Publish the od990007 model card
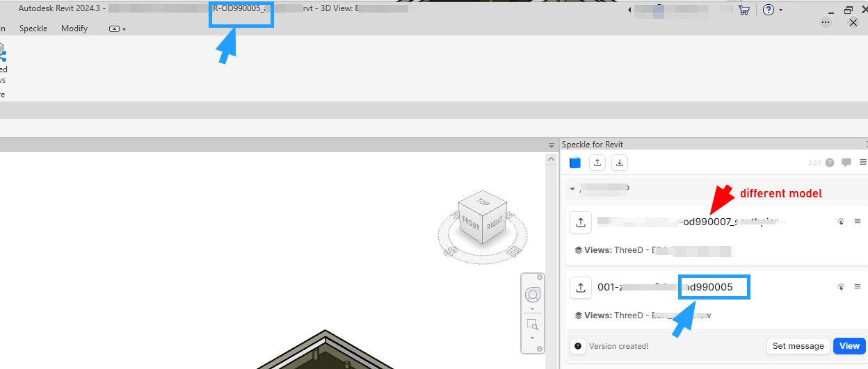 (x=581, y=222)
